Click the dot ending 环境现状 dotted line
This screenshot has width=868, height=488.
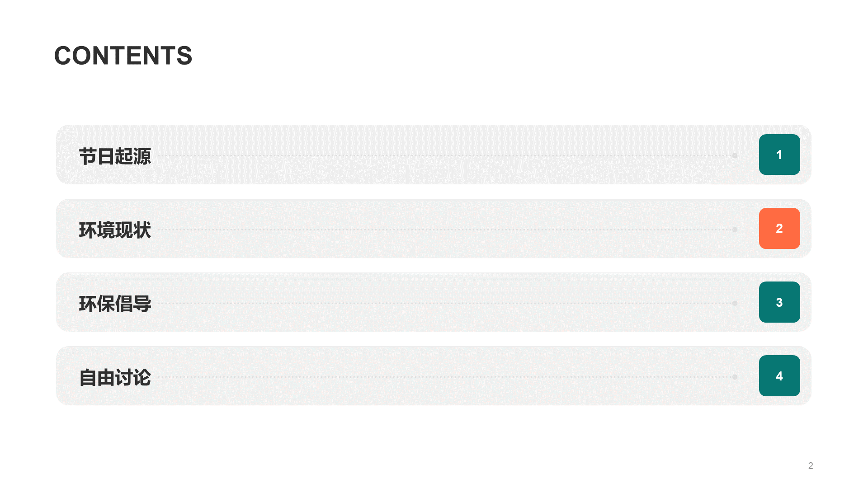(x=735, y=230)
